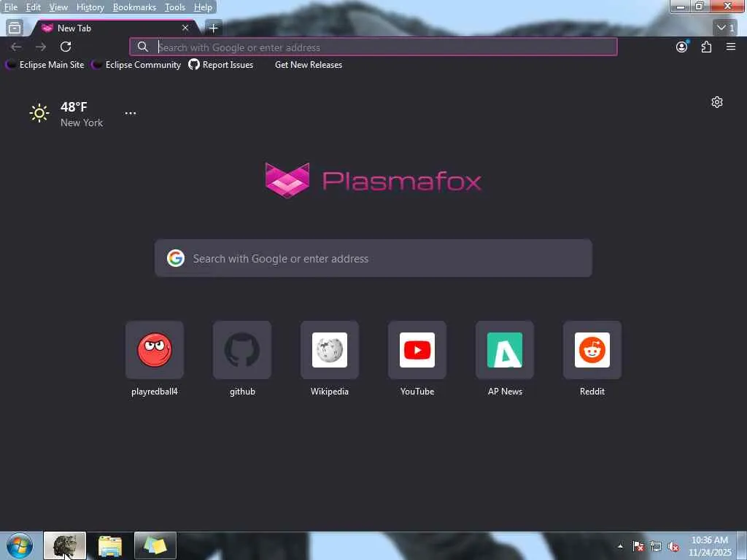
Task: Click the tab overview icon left of tabs
Action: click(x=15, y=28)
